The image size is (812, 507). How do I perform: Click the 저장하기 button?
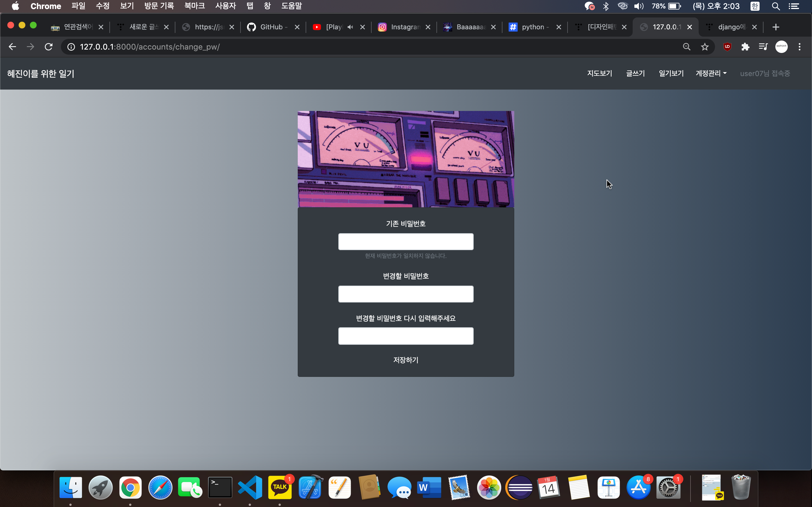point(406,360)
